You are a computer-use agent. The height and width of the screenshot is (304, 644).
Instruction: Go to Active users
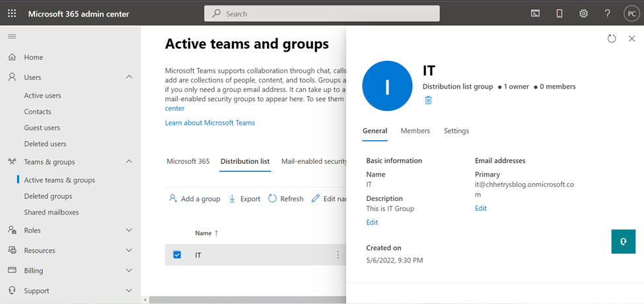coord(43,95)
